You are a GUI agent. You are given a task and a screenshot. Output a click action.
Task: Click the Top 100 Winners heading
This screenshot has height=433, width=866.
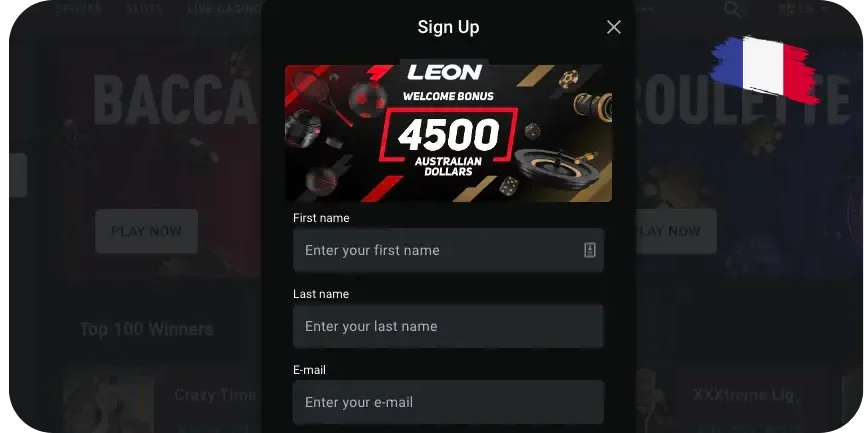(146, 329)
